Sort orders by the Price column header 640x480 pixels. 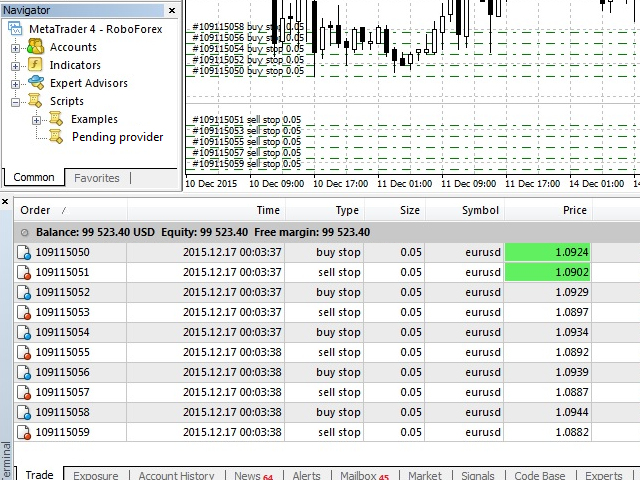click(548, 210)
